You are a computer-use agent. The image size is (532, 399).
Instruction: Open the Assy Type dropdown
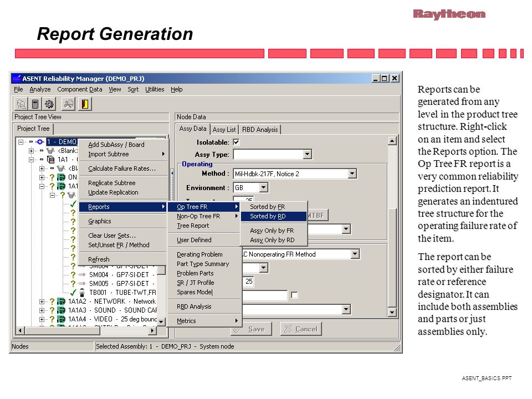click(308, 155)
